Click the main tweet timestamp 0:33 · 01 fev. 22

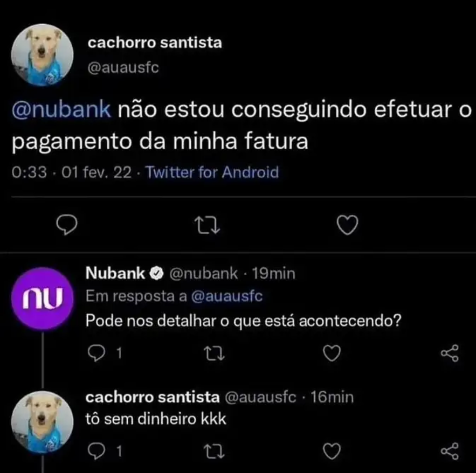[x=73, y=173]
